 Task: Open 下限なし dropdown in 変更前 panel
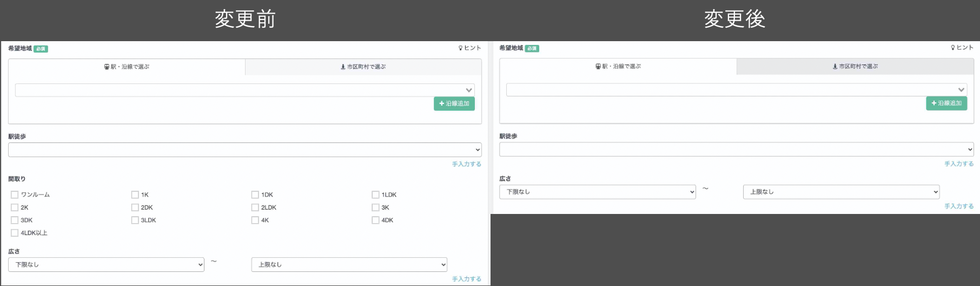[106, 264]
